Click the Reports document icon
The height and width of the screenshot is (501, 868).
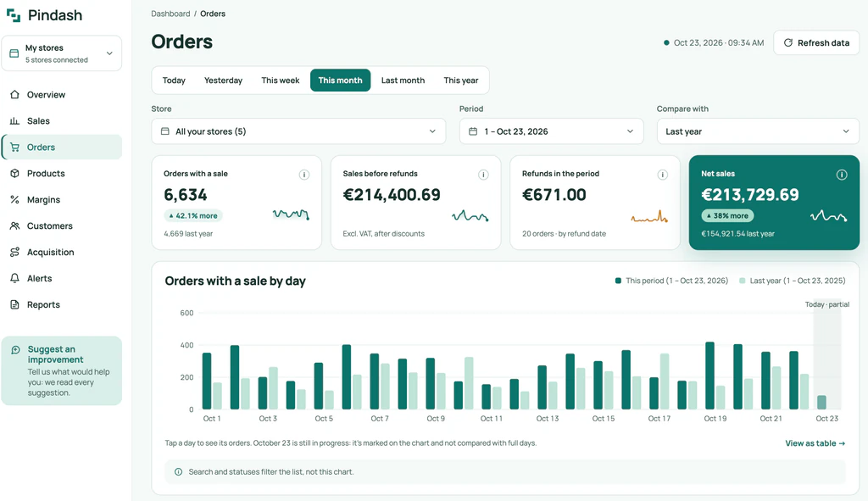click(15, 304)
